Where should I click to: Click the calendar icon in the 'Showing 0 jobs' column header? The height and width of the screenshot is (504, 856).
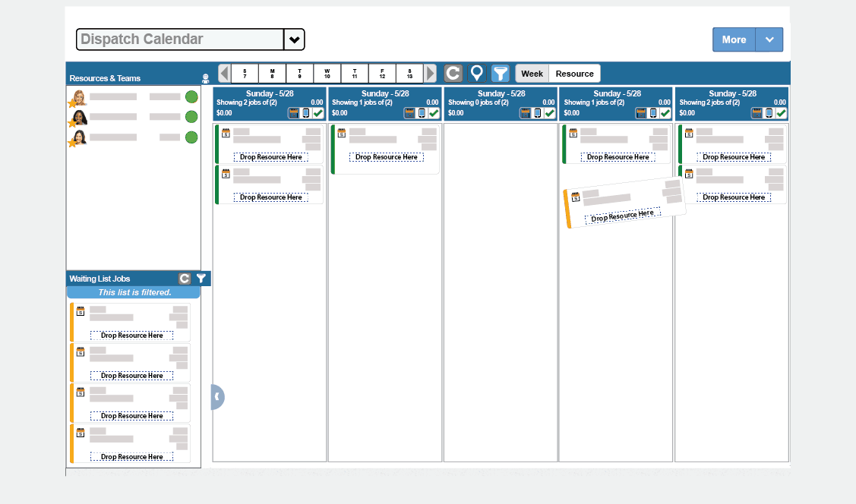525,113
